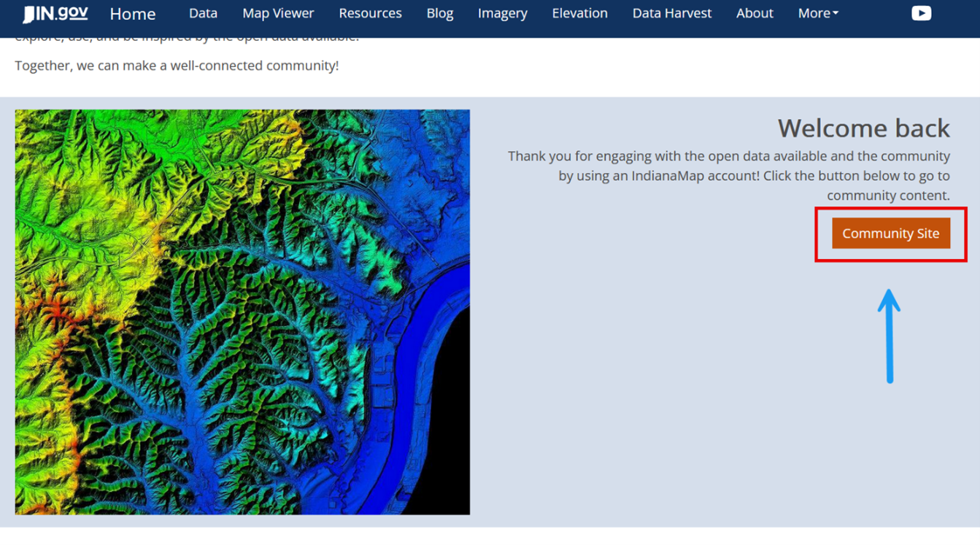Viewport: 980px width, 545px height.
Task: Click the Welcome back heading
Action: (x=863, y=128)
